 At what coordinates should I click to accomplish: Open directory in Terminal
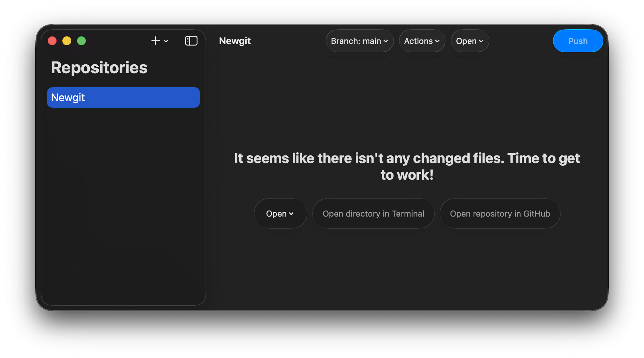tap(373, 213)
